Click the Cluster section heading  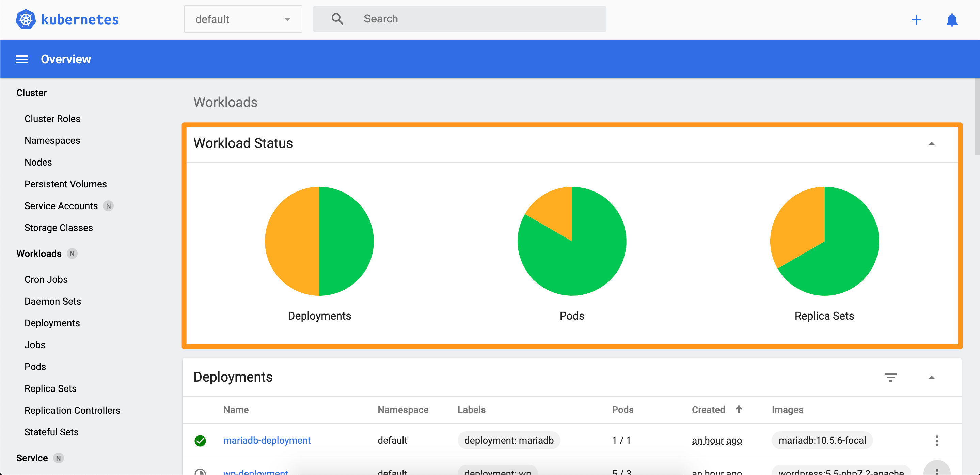pos(31,93)
